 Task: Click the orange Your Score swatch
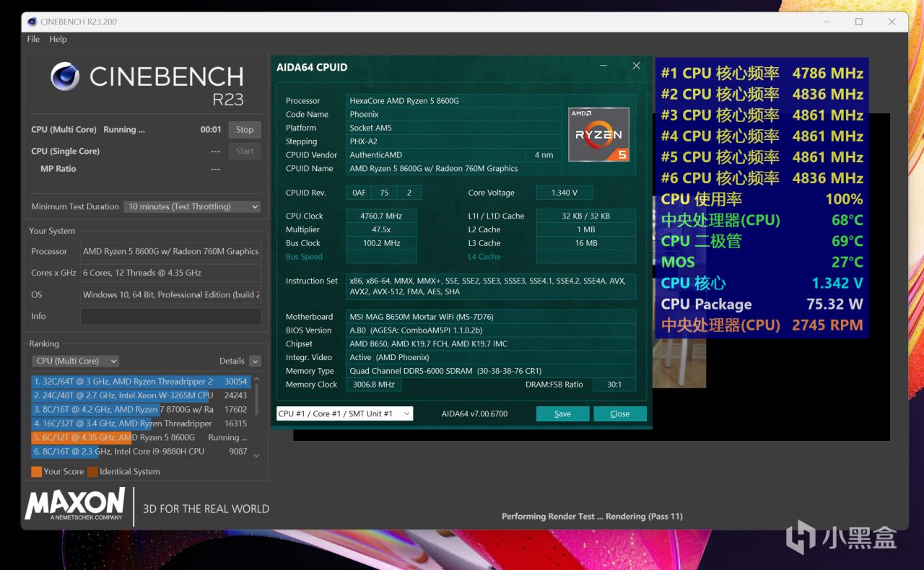tap(36, 472)
